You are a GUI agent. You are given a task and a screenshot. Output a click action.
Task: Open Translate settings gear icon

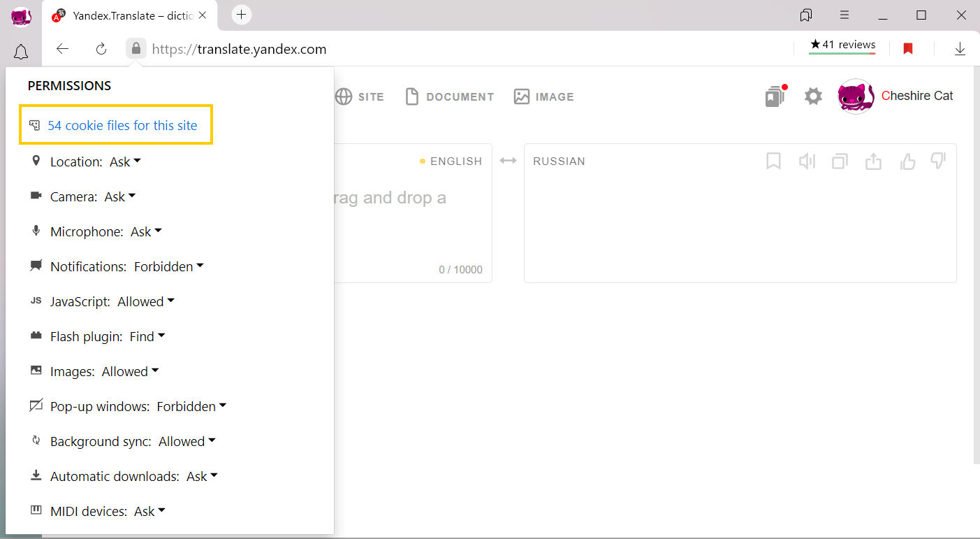(813, 96)
